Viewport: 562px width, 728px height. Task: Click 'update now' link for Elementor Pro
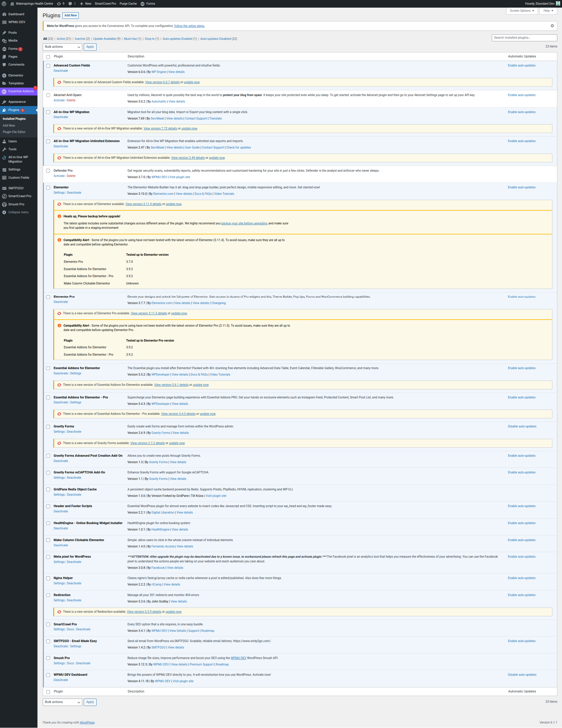[x=179, y=313]
